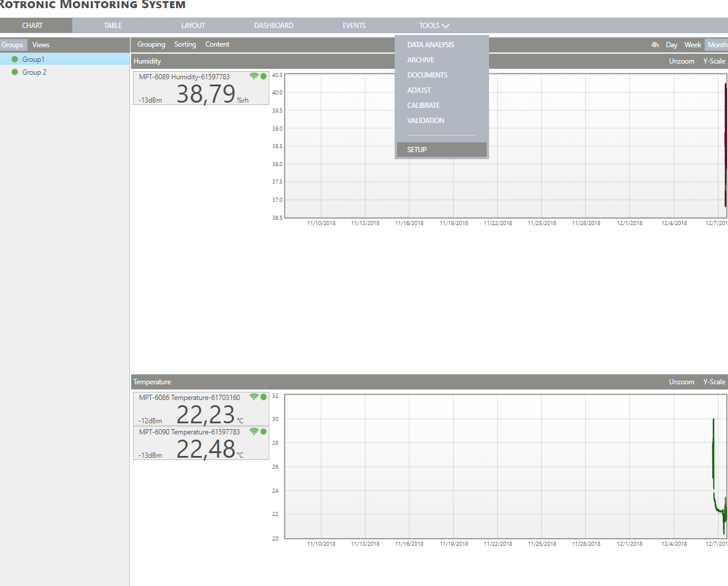Image resolution: width=728 pixels, height=586 pixels.
Task: Switch to the Views sidebar tab
Action: (x=41, y=45)
